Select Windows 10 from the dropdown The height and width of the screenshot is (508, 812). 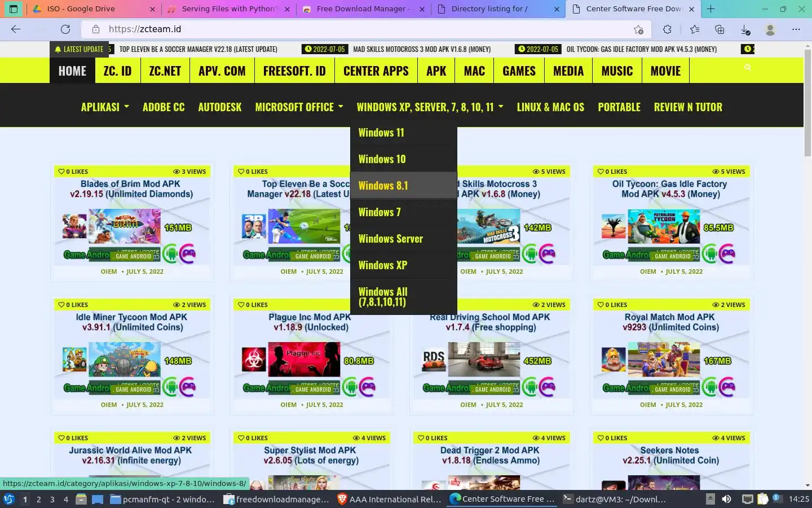(404, 159)
